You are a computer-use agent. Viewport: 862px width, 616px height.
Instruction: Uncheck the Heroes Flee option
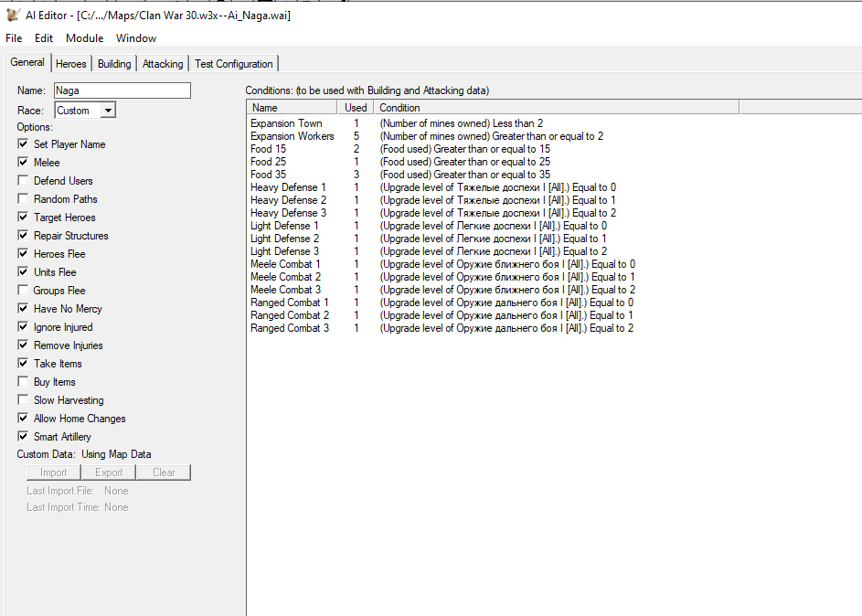coord(23,253)
